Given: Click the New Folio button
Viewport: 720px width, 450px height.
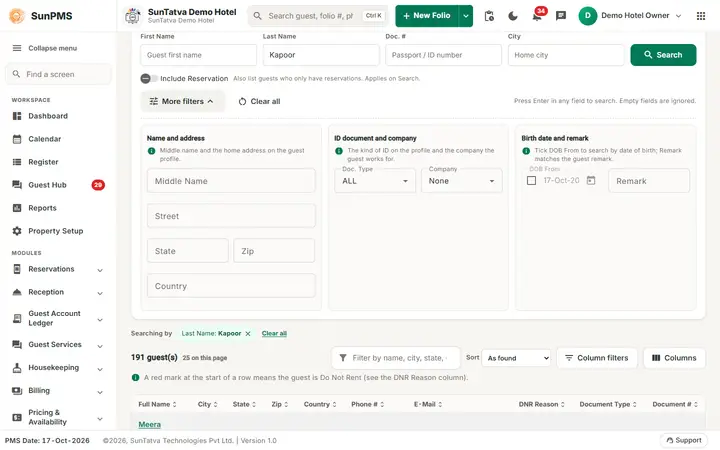Looking at the screenshot, I should (x=427, y=16).
